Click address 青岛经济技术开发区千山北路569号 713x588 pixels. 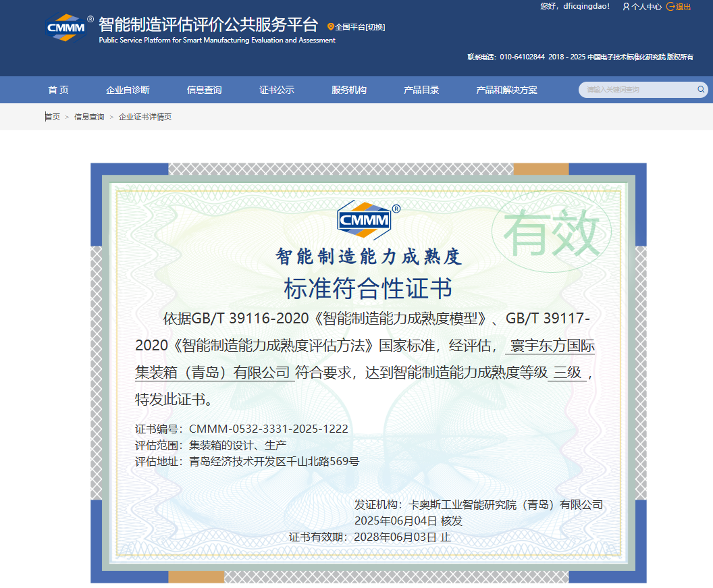tap(273, 462)
